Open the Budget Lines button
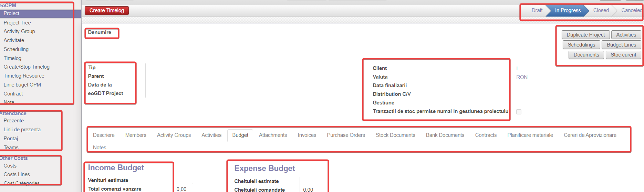 coord(621,45)
